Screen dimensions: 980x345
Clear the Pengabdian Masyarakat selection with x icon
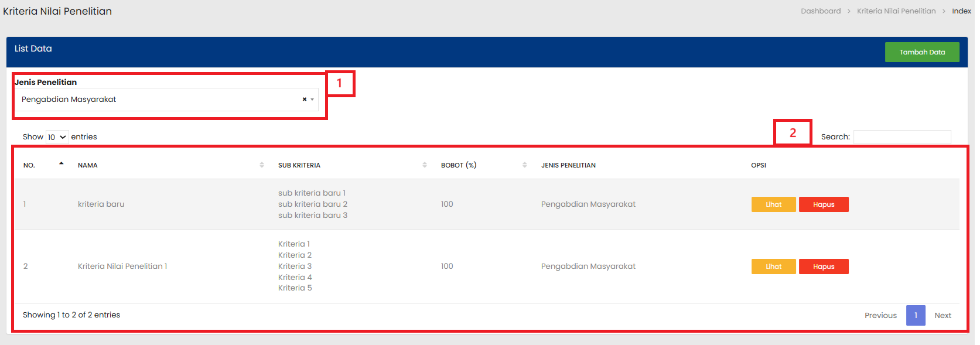[304, 100]
